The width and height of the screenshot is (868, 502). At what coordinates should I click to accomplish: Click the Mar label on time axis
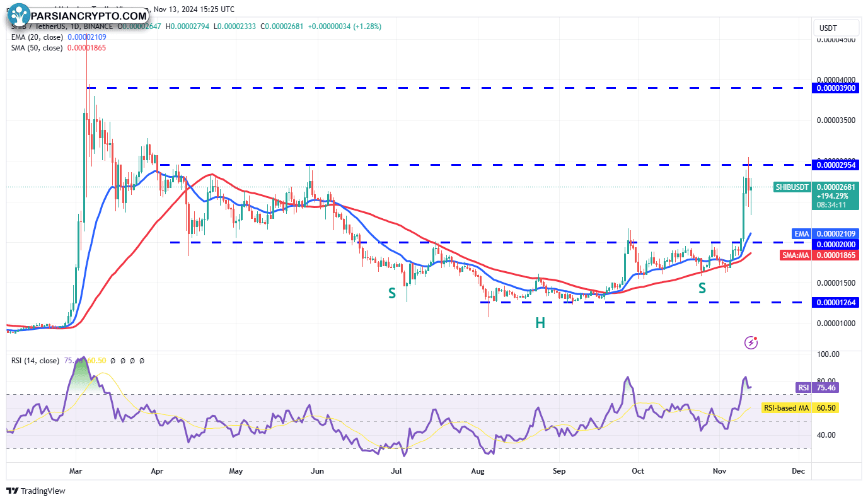[76, 470]
